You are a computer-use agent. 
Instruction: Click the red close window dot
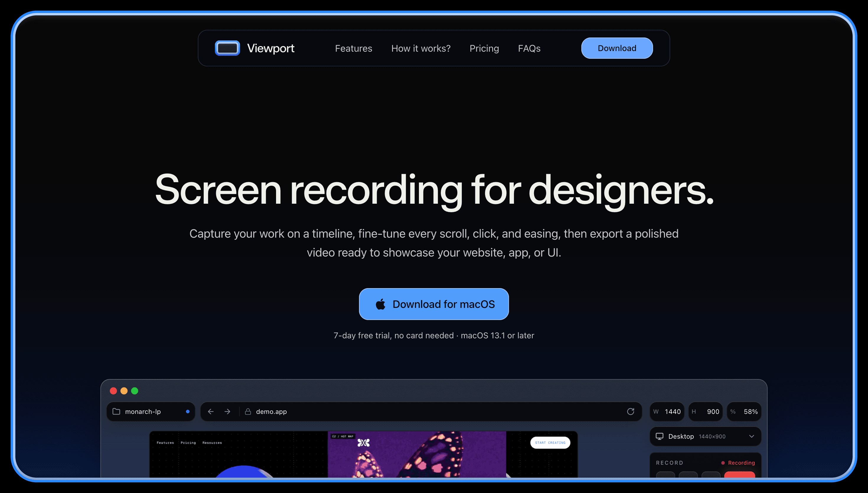[x=113, y=391]
